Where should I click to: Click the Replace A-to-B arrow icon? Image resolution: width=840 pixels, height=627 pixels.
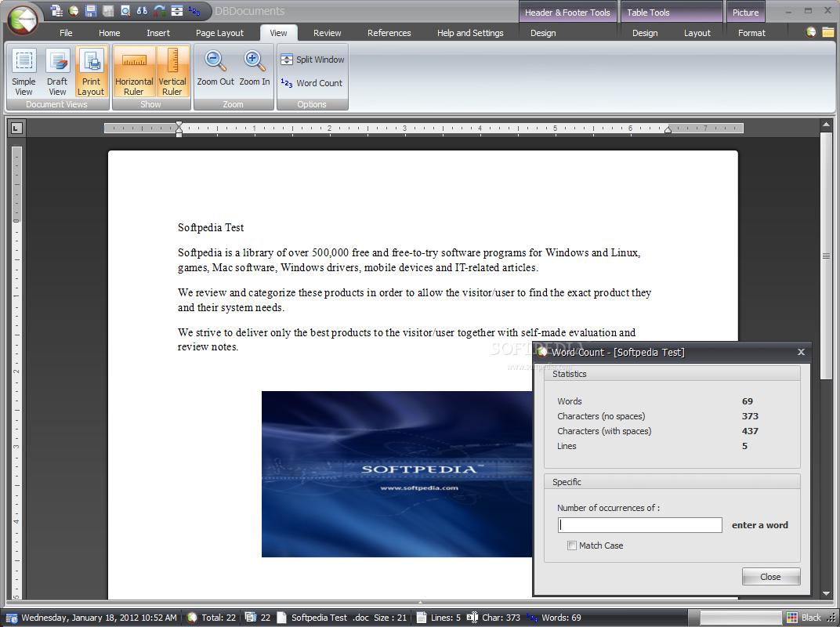(160, 10)
